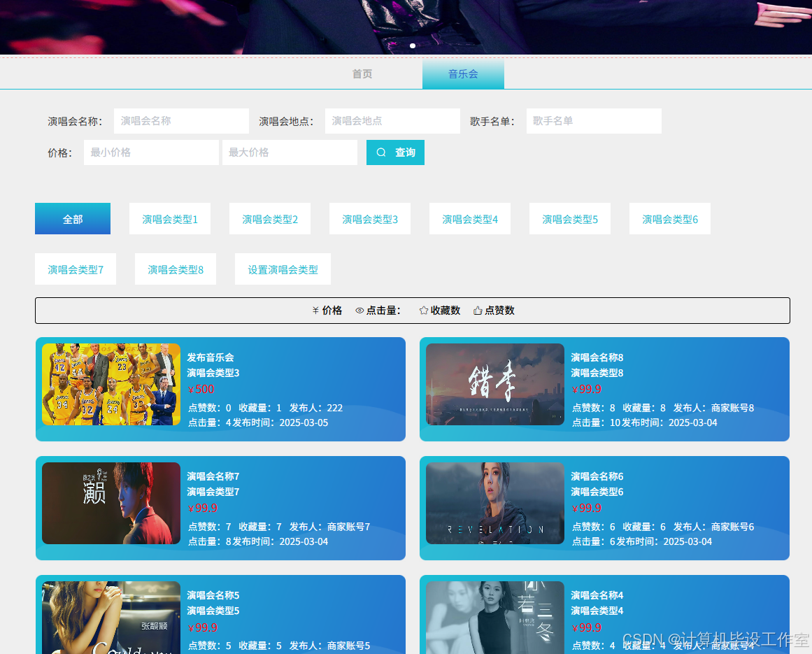Click the yen icon beside 价格
The width and height of the screenshot is (812, 654).
click(x=315, y=311)
